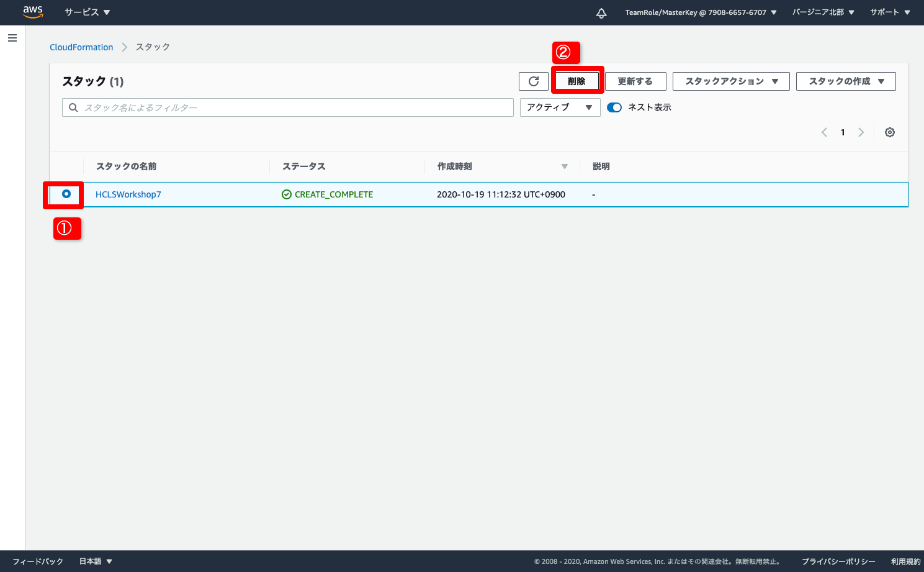Screen dimensions: 924x572
Task: Click the CloudFormation breadcrumb link
Action: click(x=81, y=47)
